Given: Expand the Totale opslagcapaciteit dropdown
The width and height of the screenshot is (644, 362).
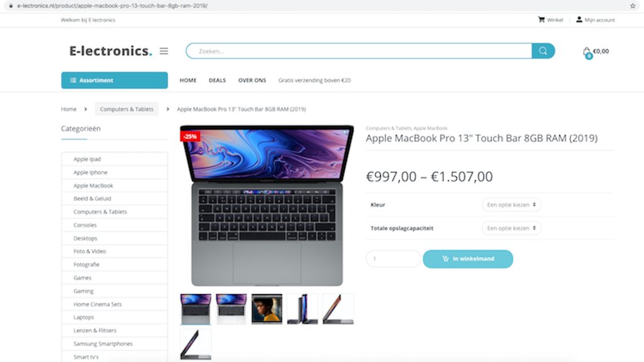Looking at the screenshot, I should (511, 228).
